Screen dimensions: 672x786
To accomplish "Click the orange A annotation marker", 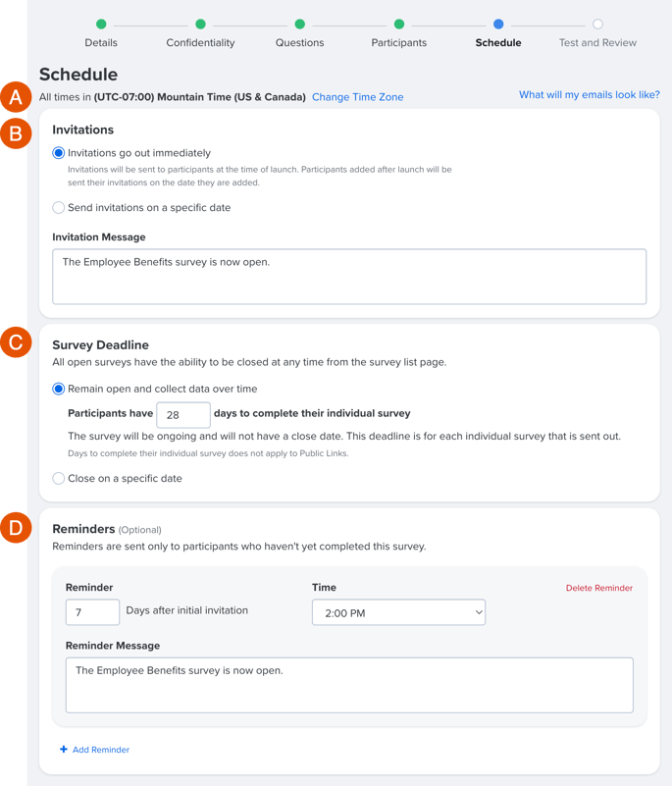I will click(16, 97).
